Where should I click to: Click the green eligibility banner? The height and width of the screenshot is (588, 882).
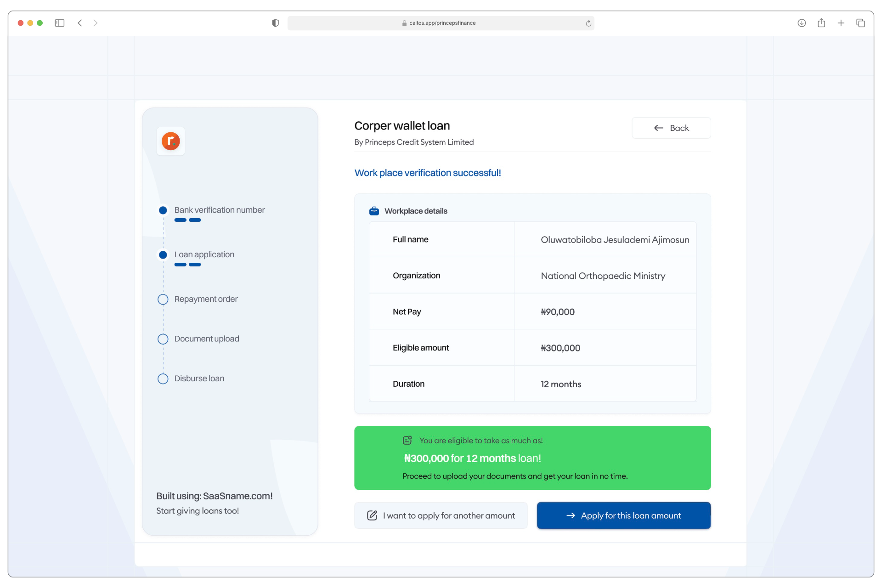pos(532,458)
